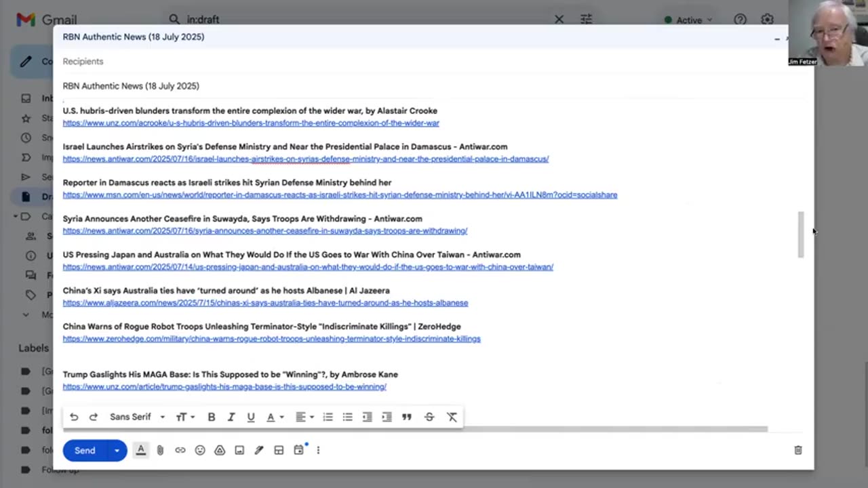868x488 pixels.
Task: Click headline 'China Warns of Rogue Robot Troops'
Action: (262, 327)
